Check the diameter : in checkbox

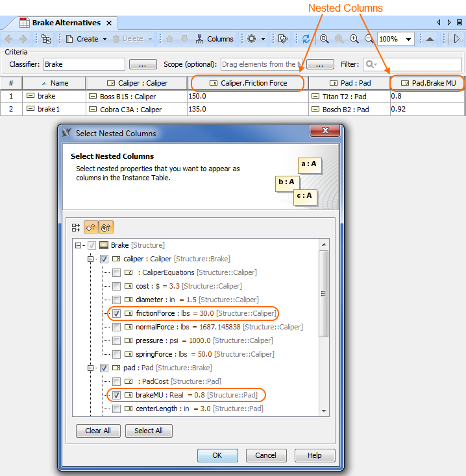coord(116,300)
